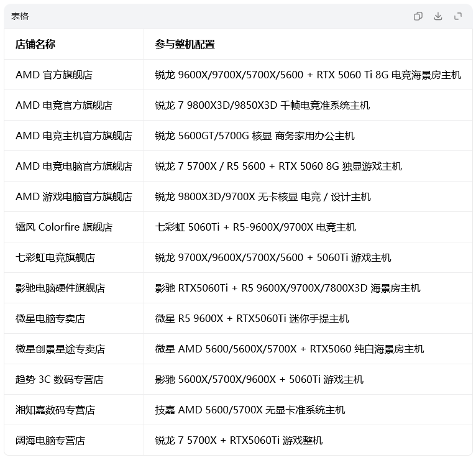The width and height of the screenshot is (476, 460).
Task: Download the table using the download icon
Action: click(437, 16)
